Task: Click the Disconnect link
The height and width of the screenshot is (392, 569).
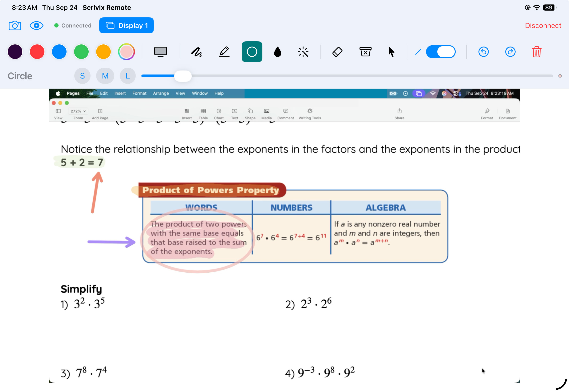Action: [x=543, y=26]
